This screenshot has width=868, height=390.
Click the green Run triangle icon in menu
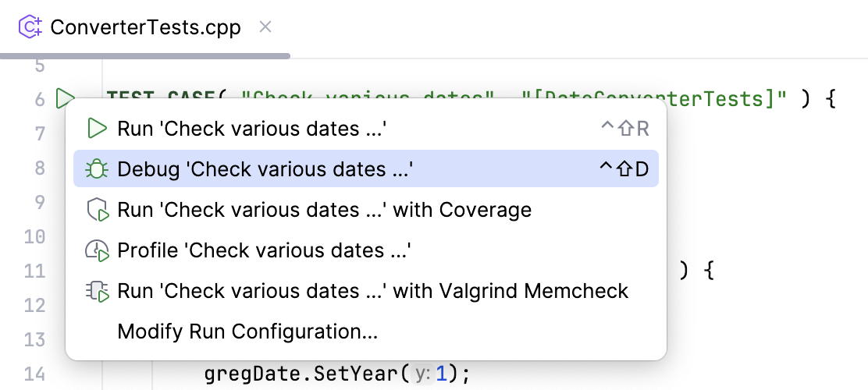coord(97,129)
